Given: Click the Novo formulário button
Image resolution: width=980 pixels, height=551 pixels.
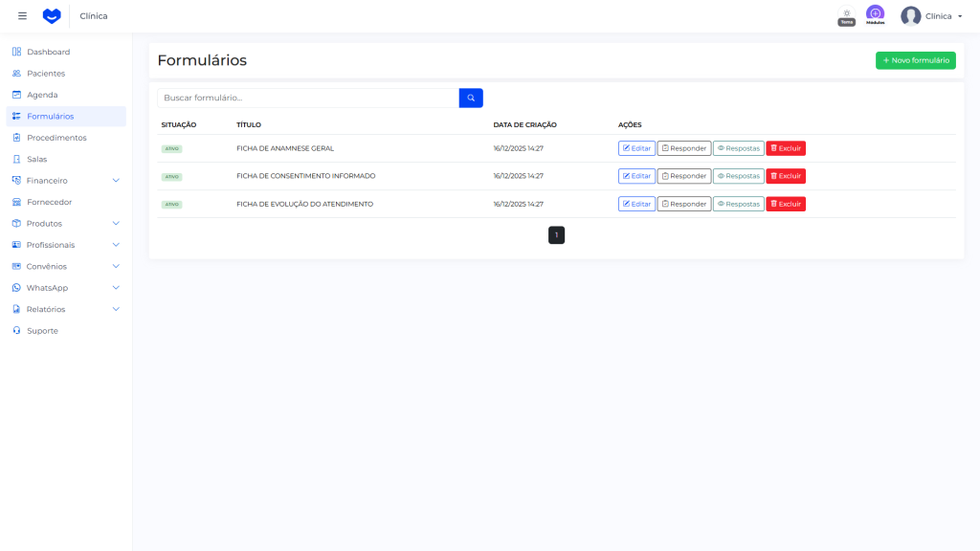Looking at the screenshot, I should coord(915,60).
